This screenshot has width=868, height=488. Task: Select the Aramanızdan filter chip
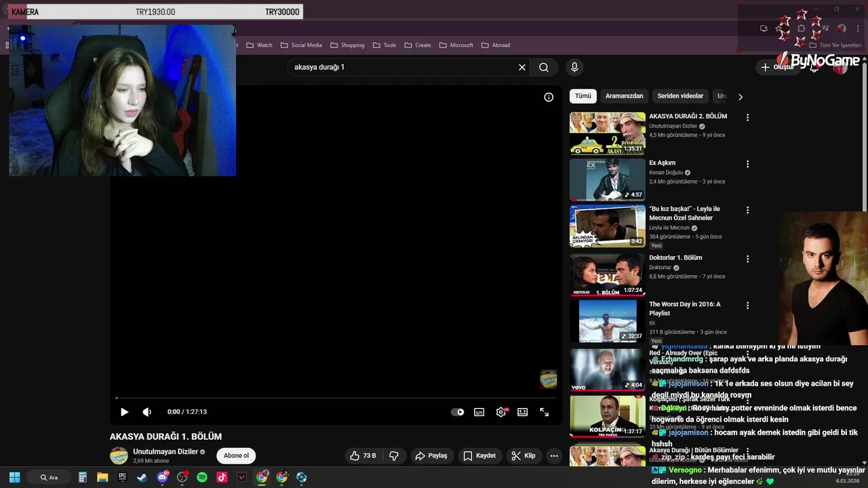point(624,96)
